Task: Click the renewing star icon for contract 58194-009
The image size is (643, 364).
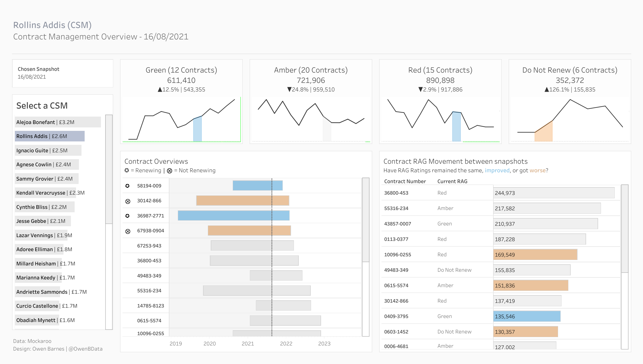Action: [128, 186]
